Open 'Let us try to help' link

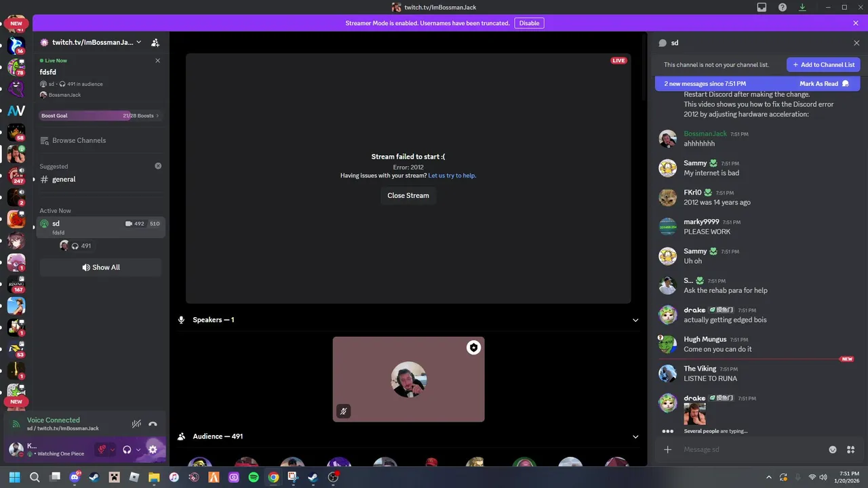click(x=452, y=176)
